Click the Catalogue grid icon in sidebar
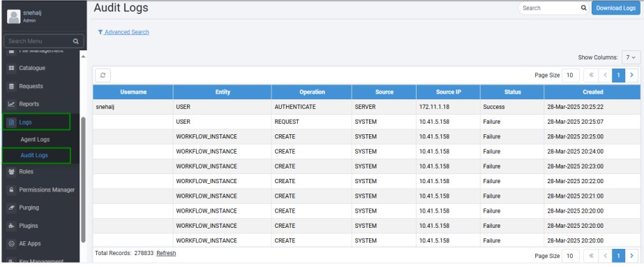 pyautogui.click(x=11, y=68)
